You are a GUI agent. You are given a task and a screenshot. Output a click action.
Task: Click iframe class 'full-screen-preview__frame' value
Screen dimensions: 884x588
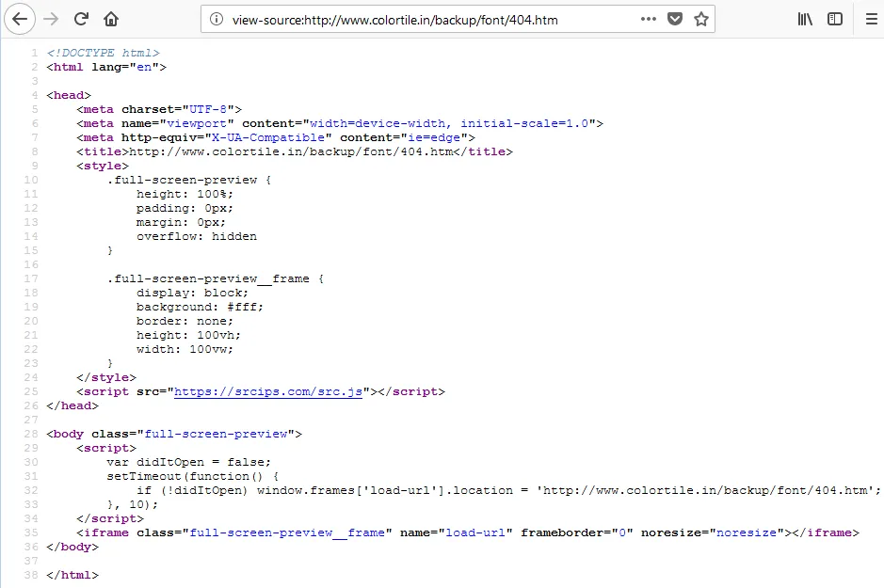(287, 532)
